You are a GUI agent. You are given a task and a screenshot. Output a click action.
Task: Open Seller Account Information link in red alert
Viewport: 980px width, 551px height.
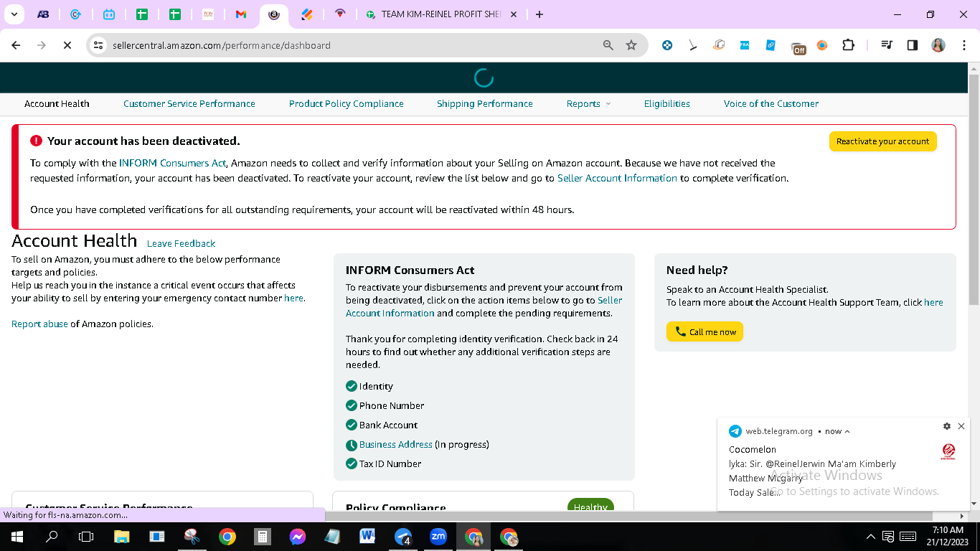click(x=617, y=178)
